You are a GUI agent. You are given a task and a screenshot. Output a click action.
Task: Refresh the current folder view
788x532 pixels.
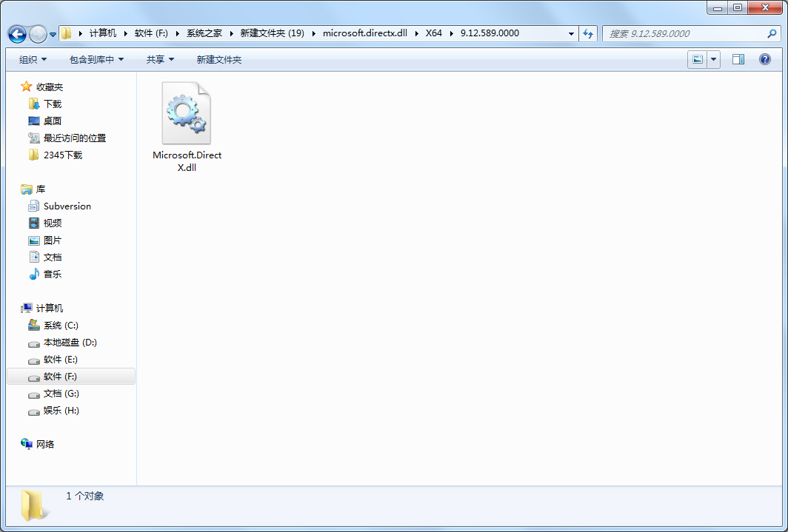[x=587, y=33]
